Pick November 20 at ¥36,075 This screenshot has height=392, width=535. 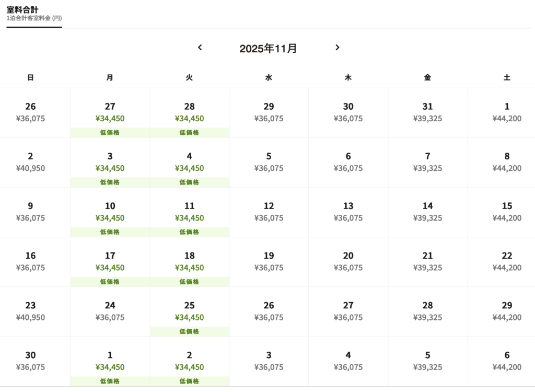click(348, 261)
